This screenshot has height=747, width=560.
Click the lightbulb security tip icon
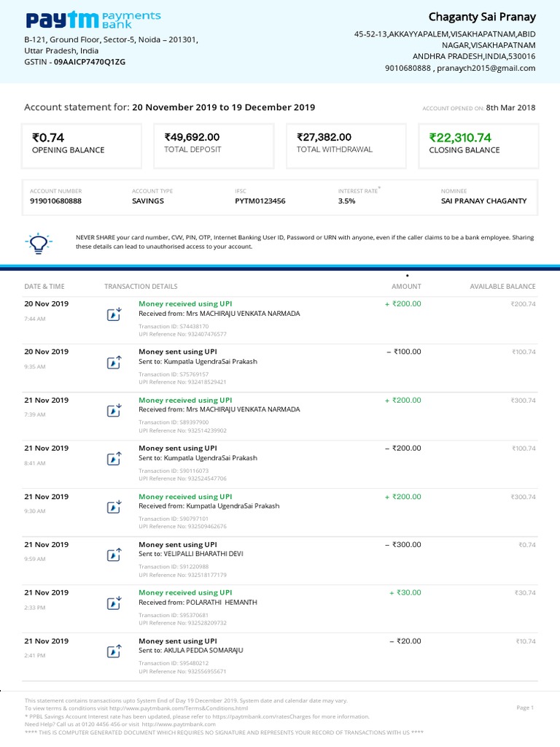(36, 241)
